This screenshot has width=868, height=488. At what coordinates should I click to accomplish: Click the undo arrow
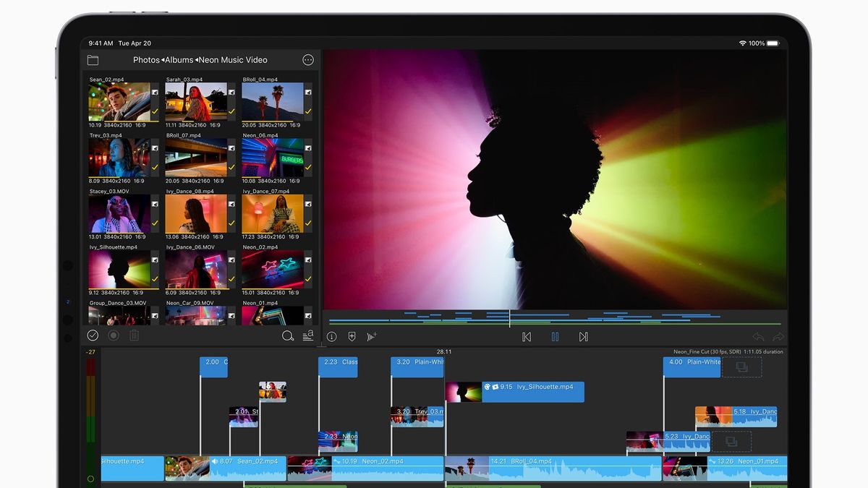[758, 337]
